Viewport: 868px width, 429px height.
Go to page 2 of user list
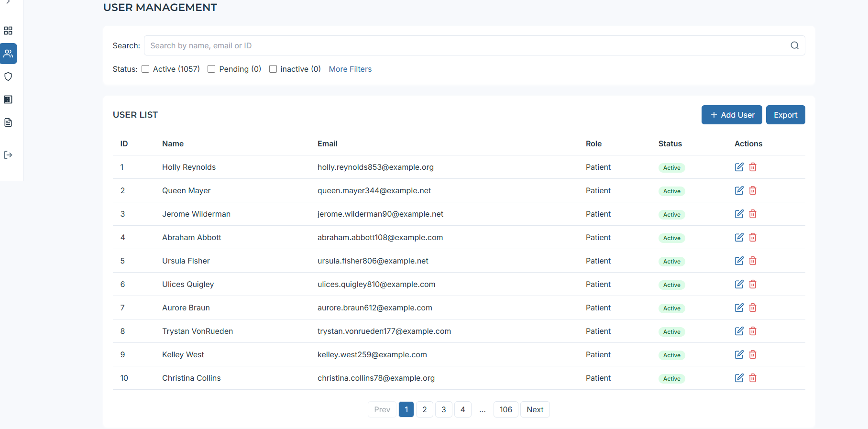[x=424, y=409]
